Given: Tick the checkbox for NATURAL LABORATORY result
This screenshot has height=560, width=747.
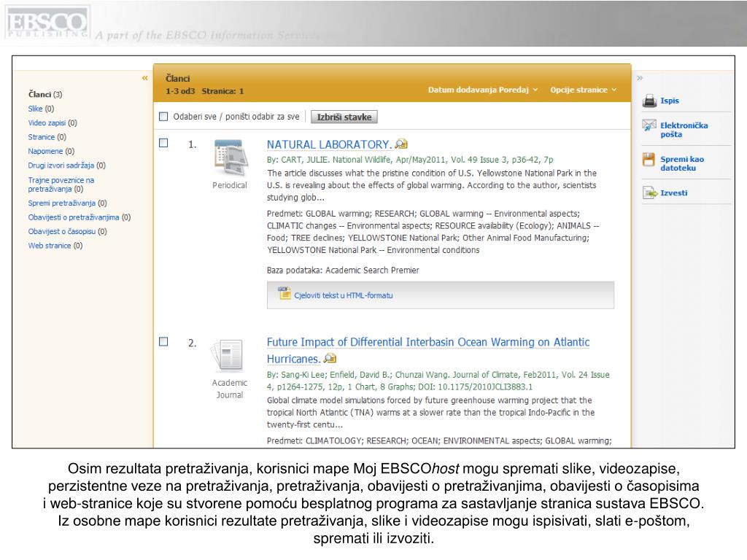Looking at the screenshot, I should (x=163, y=143).
